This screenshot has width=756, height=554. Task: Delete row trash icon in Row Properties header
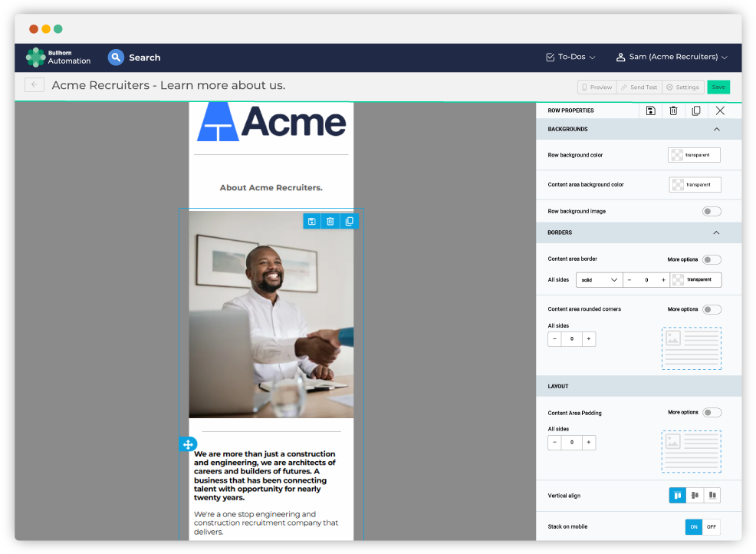(673, 110)
